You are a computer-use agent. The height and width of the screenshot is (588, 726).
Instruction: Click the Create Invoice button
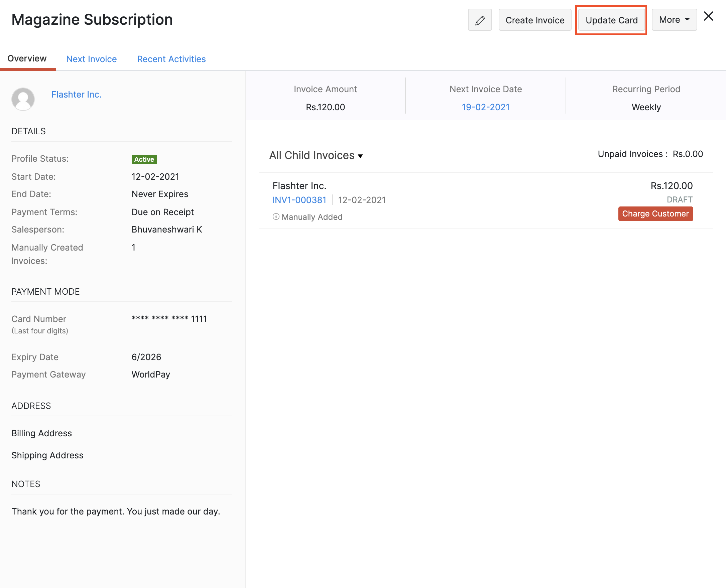[x=534, y=20]
